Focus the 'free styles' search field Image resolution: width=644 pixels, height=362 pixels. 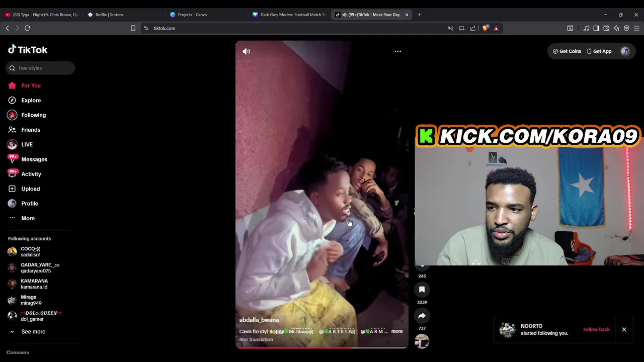(41, 68)
